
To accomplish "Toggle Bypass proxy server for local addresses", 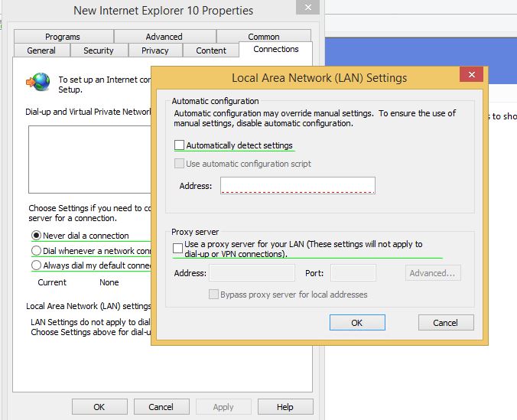I will pos(213,294).
